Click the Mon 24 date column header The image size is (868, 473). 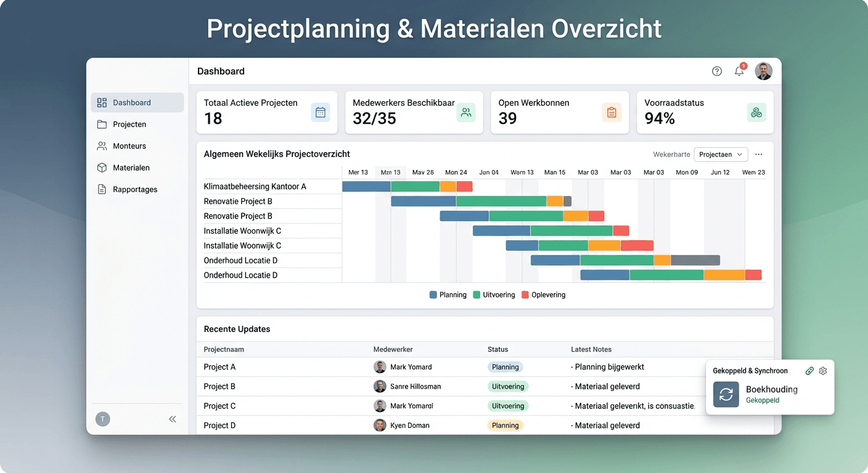(456, 172)
